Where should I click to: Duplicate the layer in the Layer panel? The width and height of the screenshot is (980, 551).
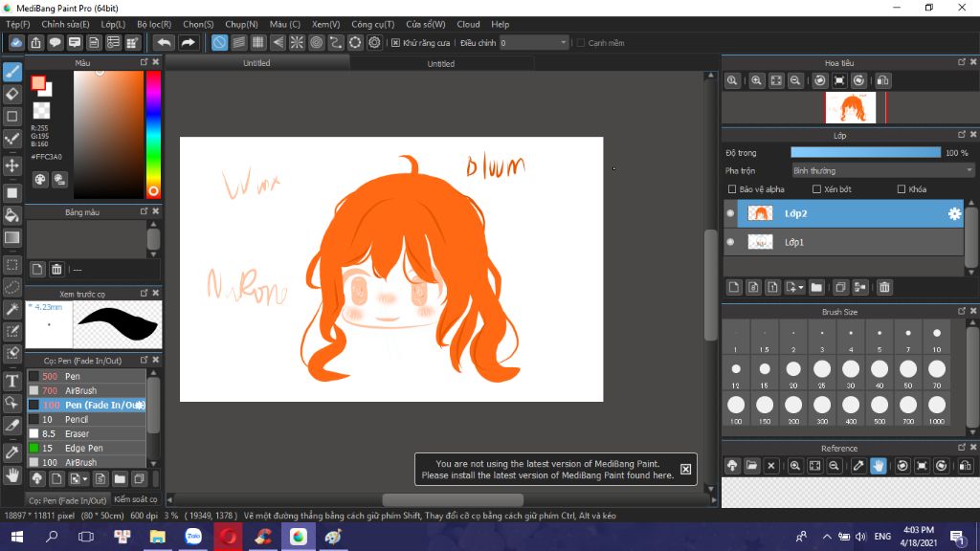click(840, 287)
